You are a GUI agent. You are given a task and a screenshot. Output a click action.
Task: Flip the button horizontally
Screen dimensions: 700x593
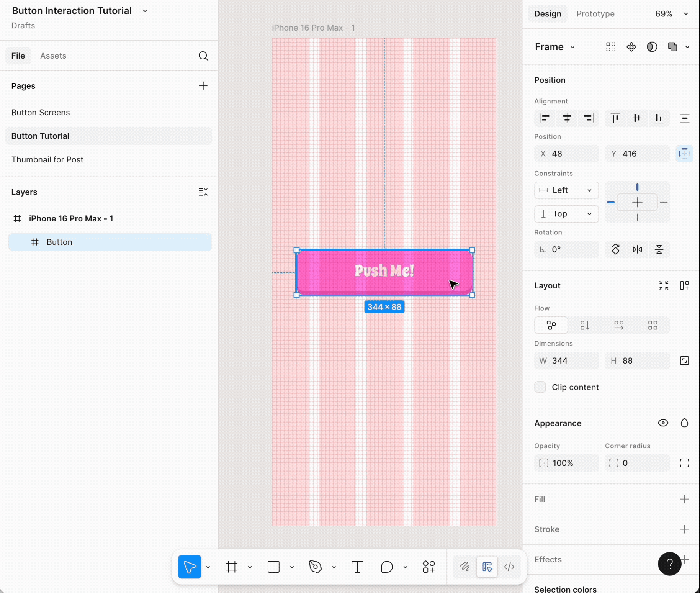pyautogui.click(x=638, y=249)
